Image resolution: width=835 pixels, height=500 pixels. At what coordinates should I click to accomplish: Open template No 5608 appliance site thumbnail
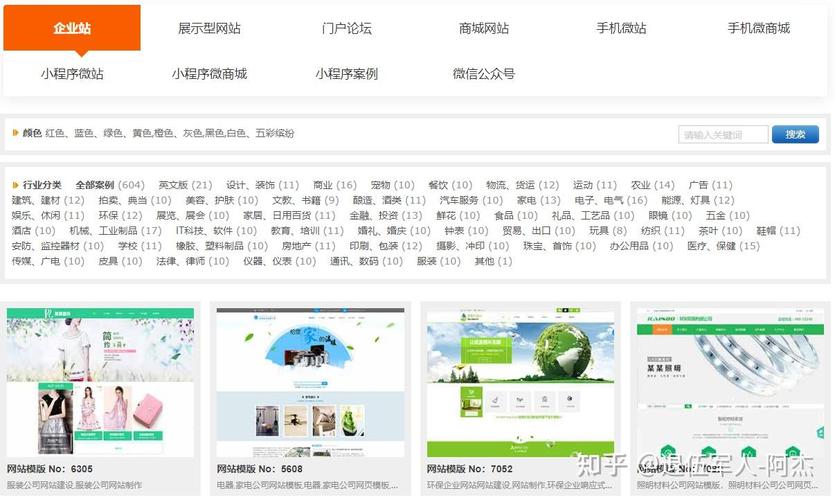(310, 382)
